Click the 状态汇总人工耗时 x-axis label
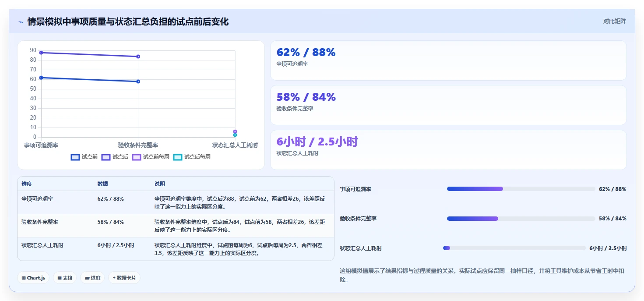The image size is (644, 301). (235, 145)
